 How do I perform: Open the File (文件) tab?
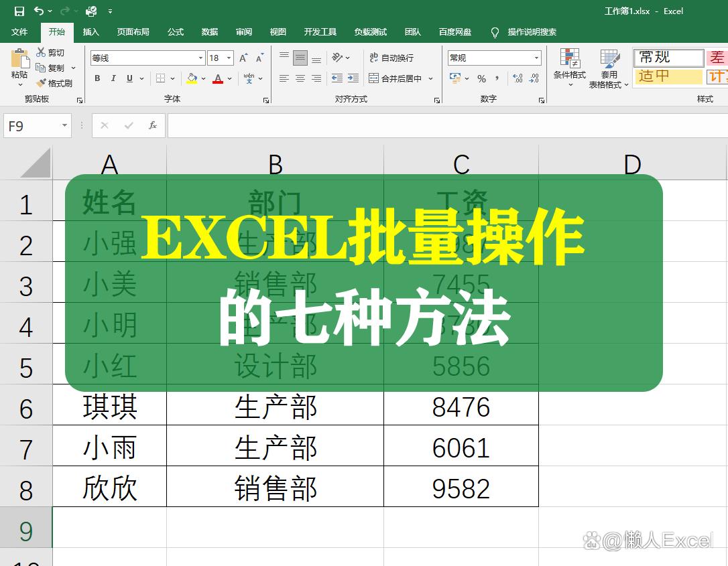tap(19, 32)
